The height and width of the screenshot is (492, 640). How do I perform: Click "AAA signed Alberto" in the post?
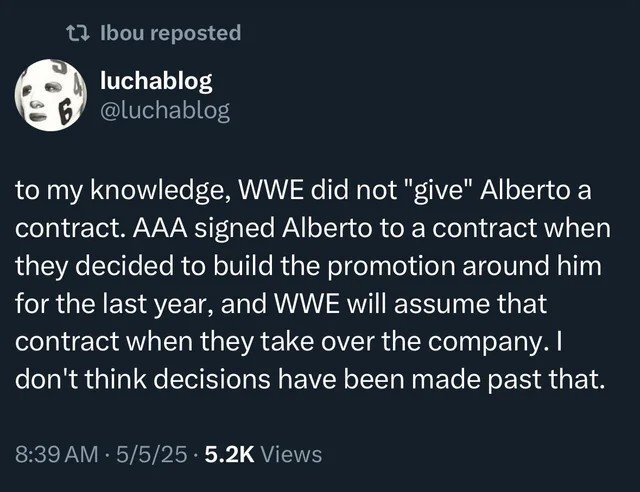pyautogui.click(x=252, y=228)
